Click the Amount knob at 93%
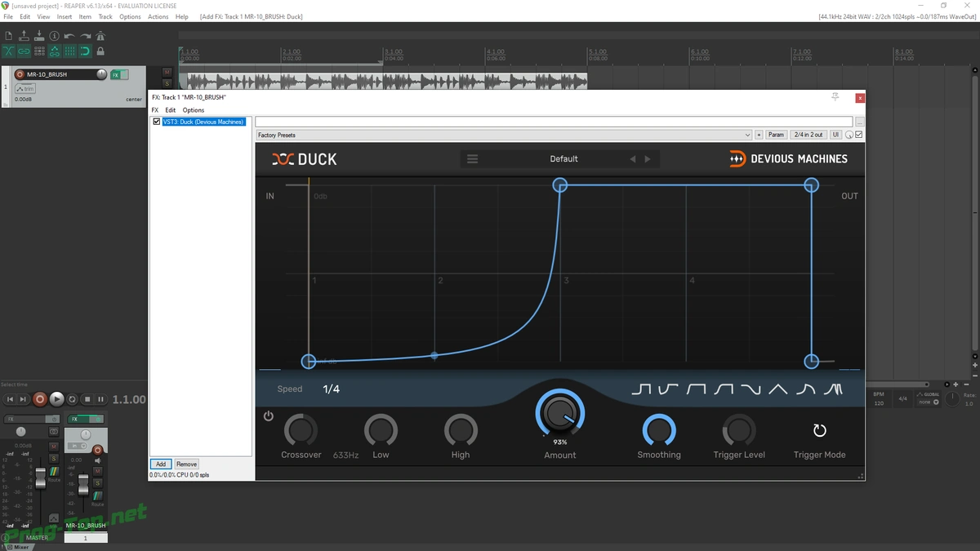980x551 pixels. coord(560,413)
